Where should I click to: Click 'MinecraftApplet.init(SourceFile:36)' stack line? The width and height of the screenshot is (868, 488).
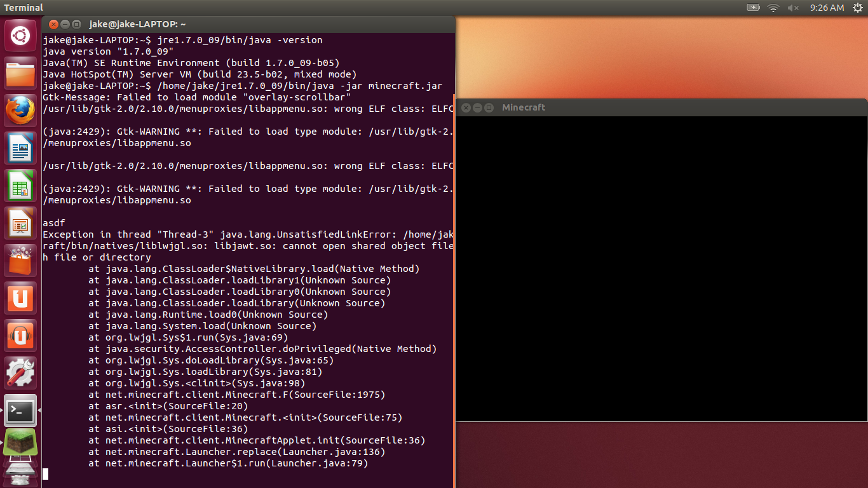coord(257,440)
